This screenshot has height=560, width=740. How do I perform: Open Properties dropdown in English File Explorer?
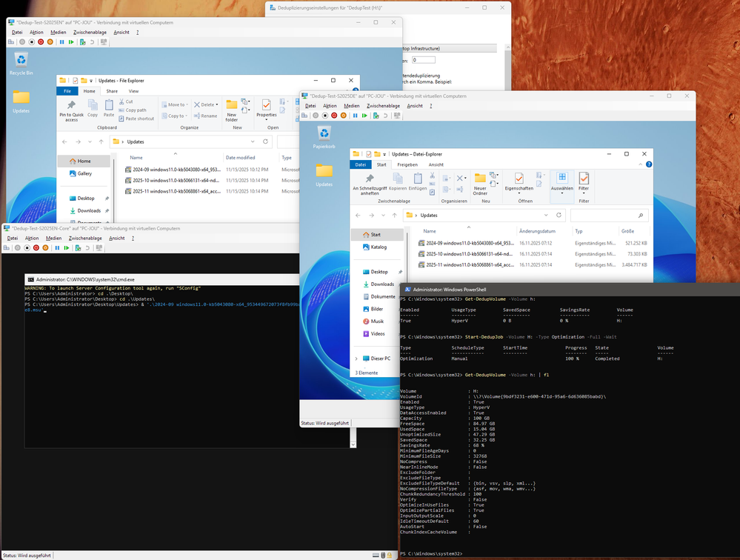267,119
